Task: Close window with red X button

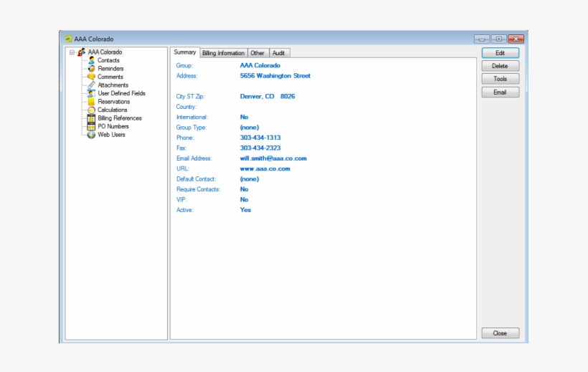Action: click(516, 39)
